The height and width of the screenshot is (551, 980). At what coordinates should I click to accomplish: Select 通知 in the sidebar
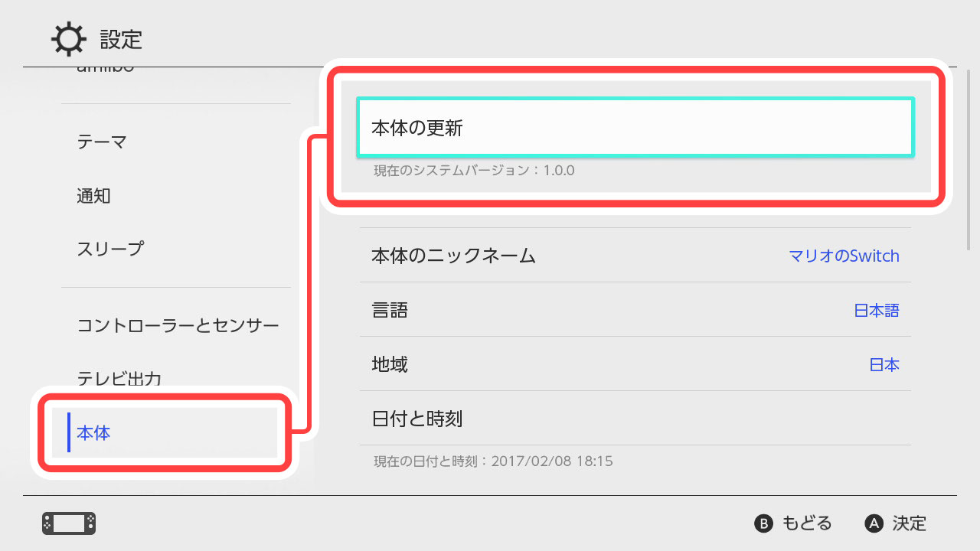click(x=94, y=195)
